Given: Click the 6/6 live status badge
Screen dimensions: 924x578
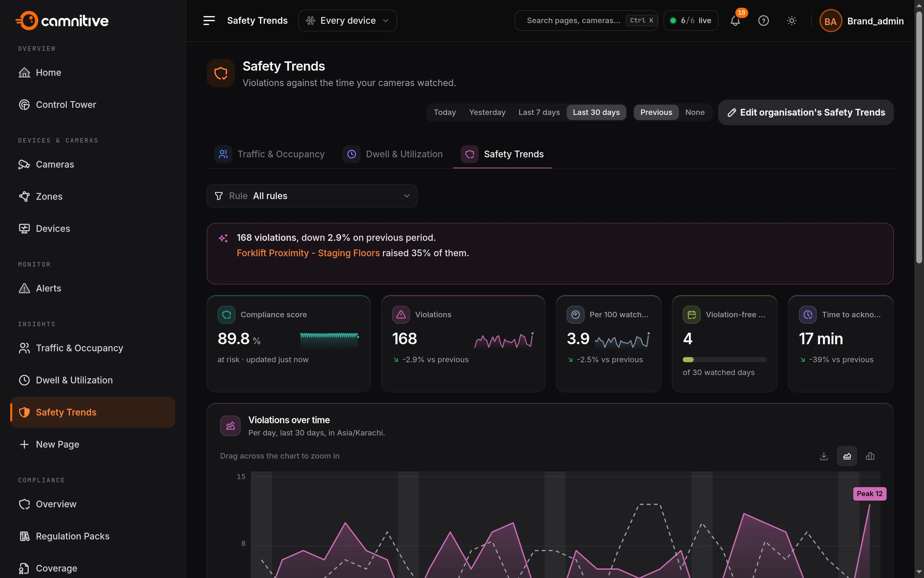Looking at the screenshot, I should coord(691,21).
